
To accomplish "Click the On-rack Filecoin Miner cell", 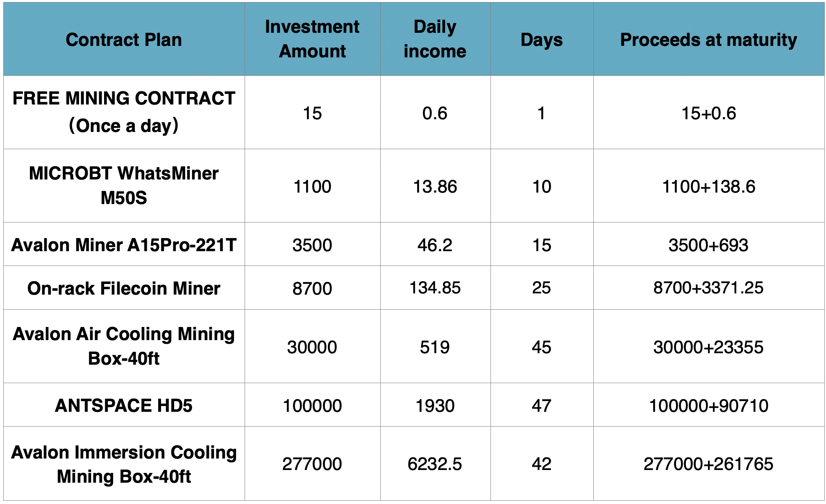I will pyautogui.click(x=124, y=288).
